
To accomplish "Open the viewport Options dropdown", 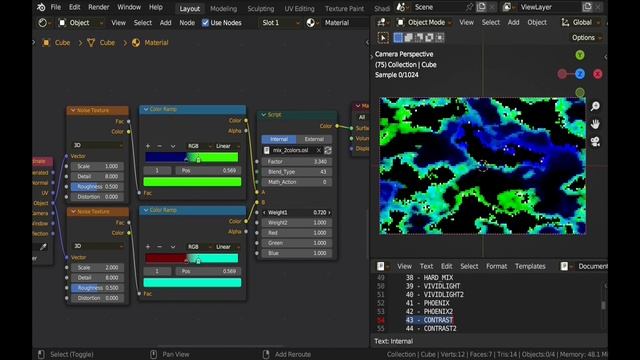I will (587, 38).
